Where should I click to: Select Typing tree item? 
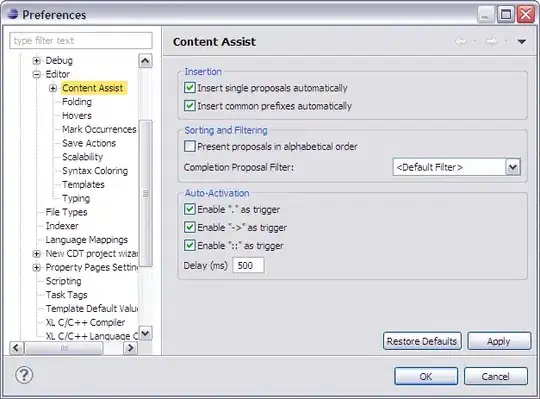[x=76, y=198]
